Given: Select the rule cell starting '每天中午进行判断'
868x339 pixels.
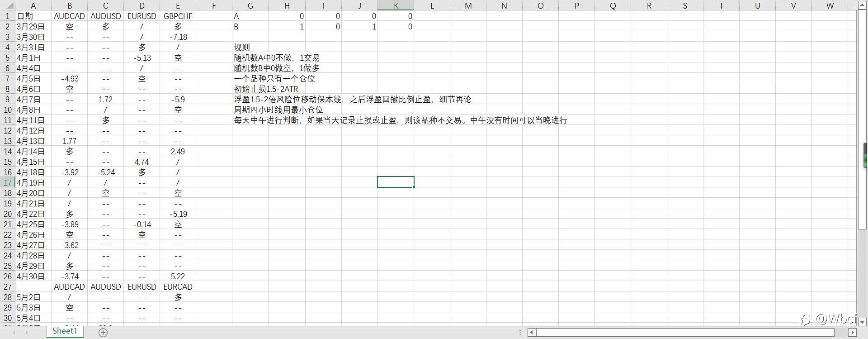Looking at the screenshot, I should click(x=401, y=120).
